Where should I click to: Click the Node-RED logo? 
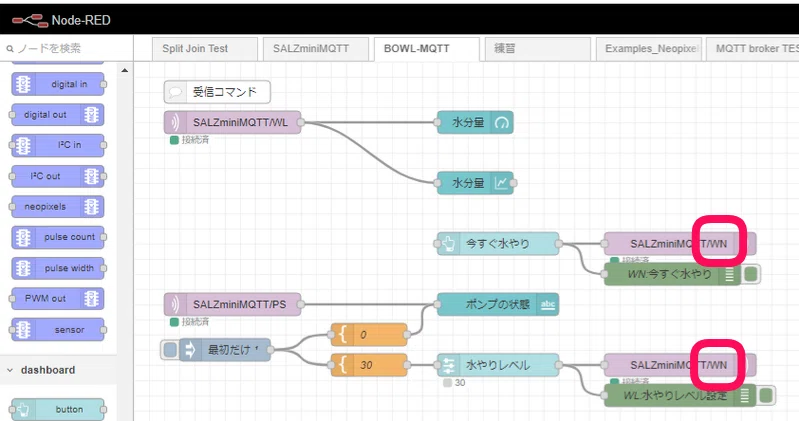(x=30, y=20)
